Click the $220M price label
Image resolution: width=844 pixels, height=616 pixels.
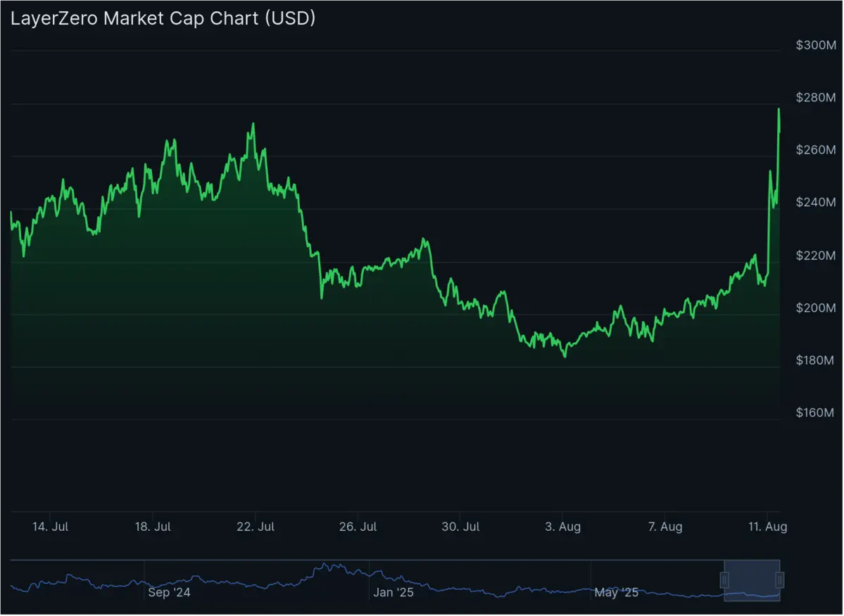[816, 256]
